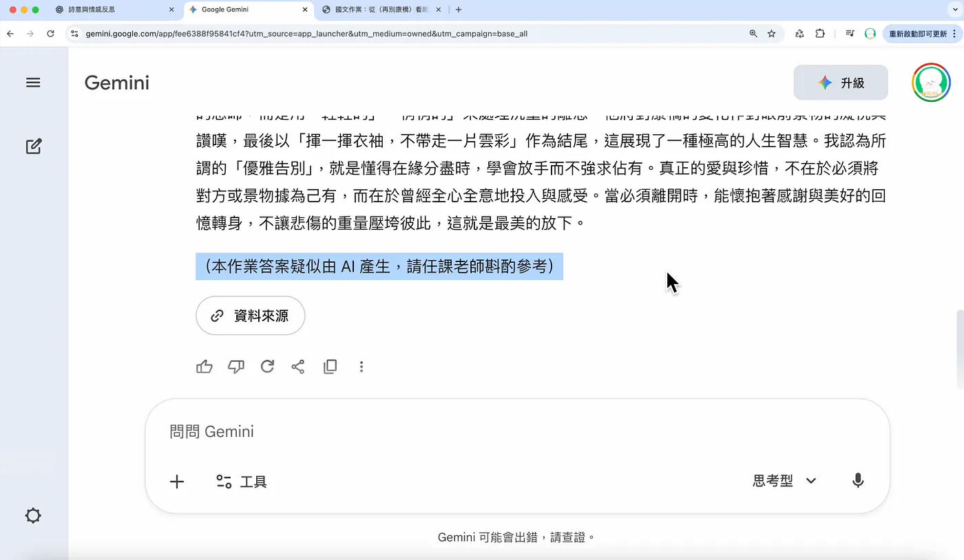Click the thumbs up good response icon
The width and height of the screenshot is (964, 560).
pos(205,367)
